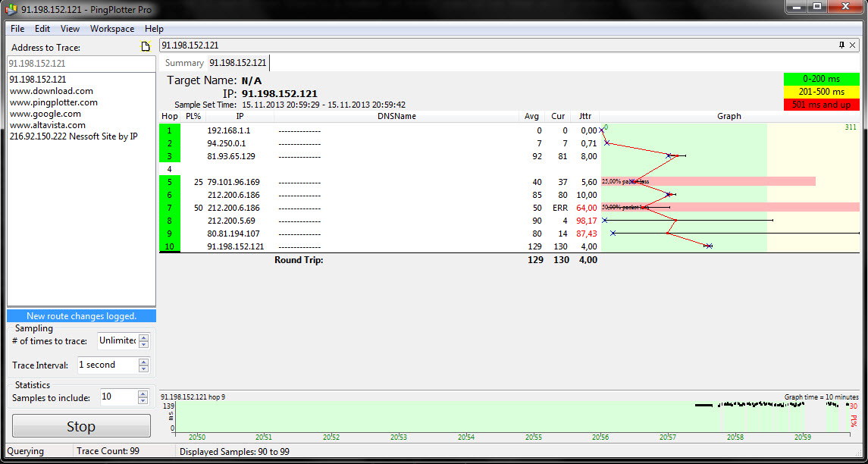This screenshot has height=464, width=868.
Task: Switch to the Summary tab
Action: pos(184,63)
